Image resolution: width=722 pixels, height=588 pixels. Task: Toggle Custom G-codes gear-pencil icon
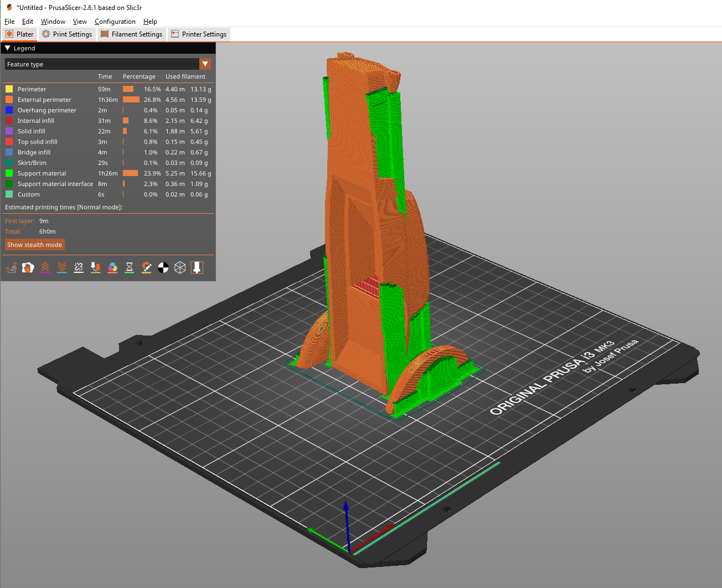[x=146, y=268]
